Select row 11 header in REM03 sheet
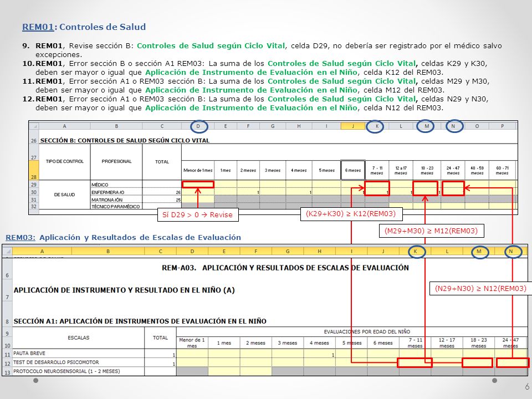Viewport: 532px width, 399px height. (7, 354)
